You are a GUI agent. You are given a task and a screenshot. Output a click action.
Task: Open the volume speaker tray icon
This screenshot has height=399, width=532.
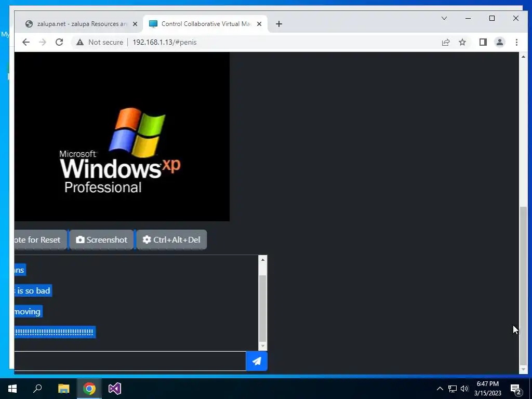coord(464,389)
